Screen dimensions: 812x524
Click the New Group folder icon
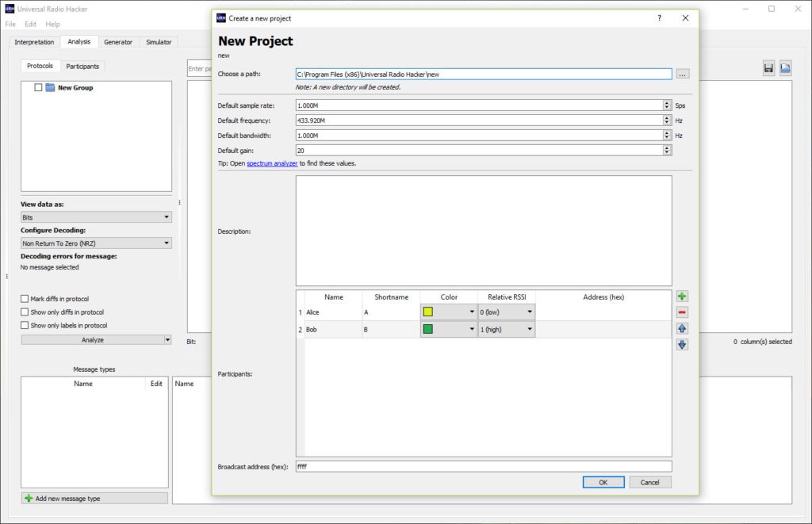tap(50, 87)
